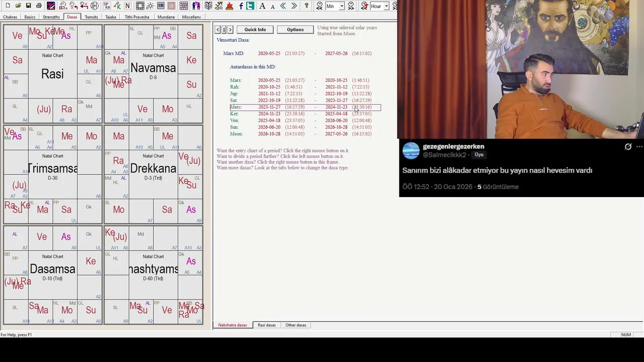Click the Rah antardasa row

300,87
